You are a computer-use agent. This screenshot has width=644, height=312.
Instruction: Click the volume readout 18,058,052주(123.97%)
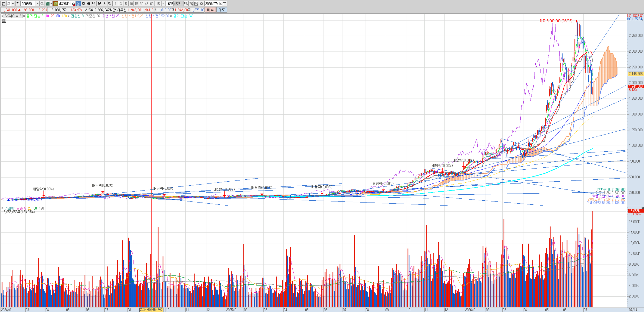(18, 212)
